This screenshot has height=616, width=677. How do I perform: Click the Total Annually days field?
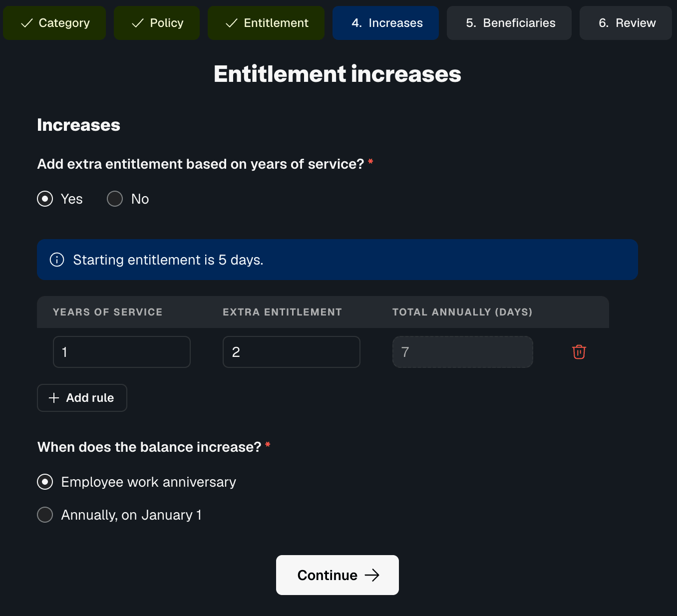tap(463, 352)
